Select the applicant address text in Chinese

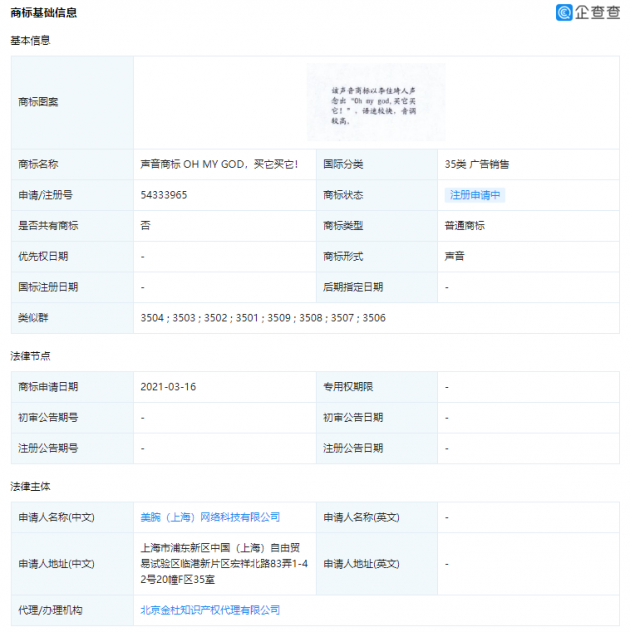click(224, 563)
